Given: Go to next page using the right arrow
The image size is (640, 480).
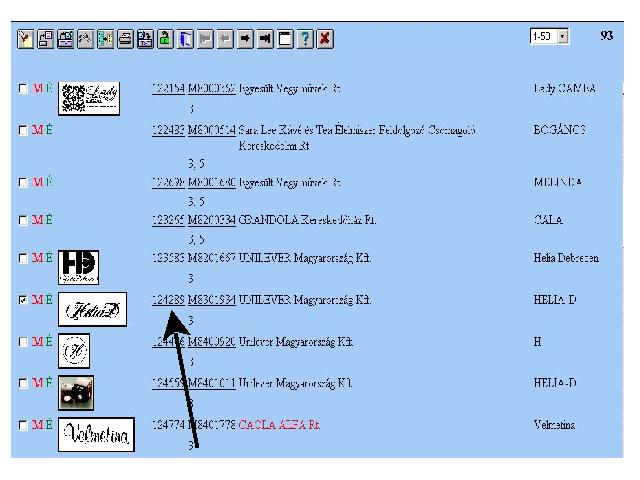Looking at the screenshot, I should tap(245, 39).
